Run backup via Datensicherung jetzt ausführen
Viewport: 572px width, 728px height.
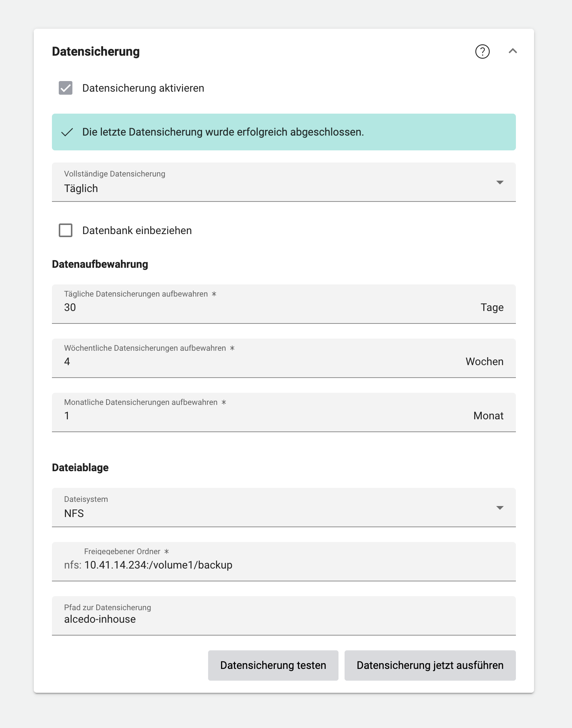(x=429, y=665)
